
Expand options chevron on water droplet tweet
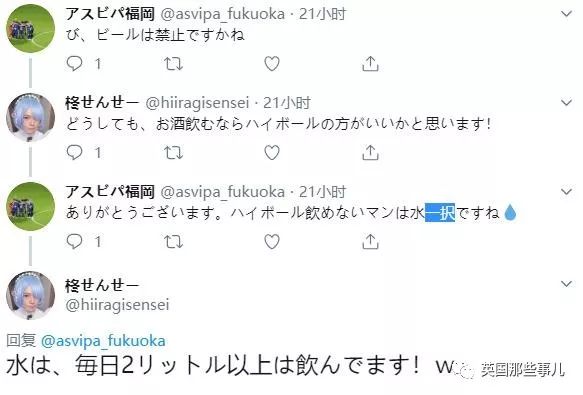(x=566, y=192)
